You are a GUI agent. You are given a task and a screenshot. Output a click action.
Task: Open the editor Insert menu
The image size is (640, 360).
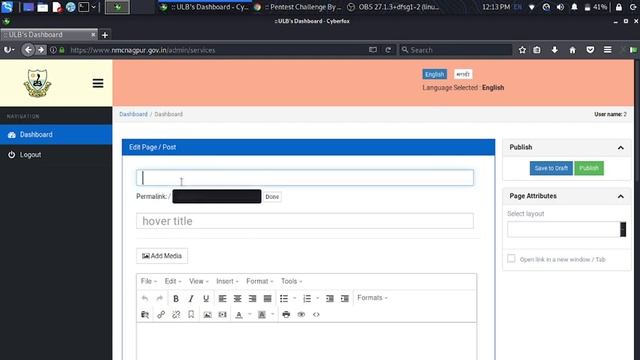click(227, 281)
